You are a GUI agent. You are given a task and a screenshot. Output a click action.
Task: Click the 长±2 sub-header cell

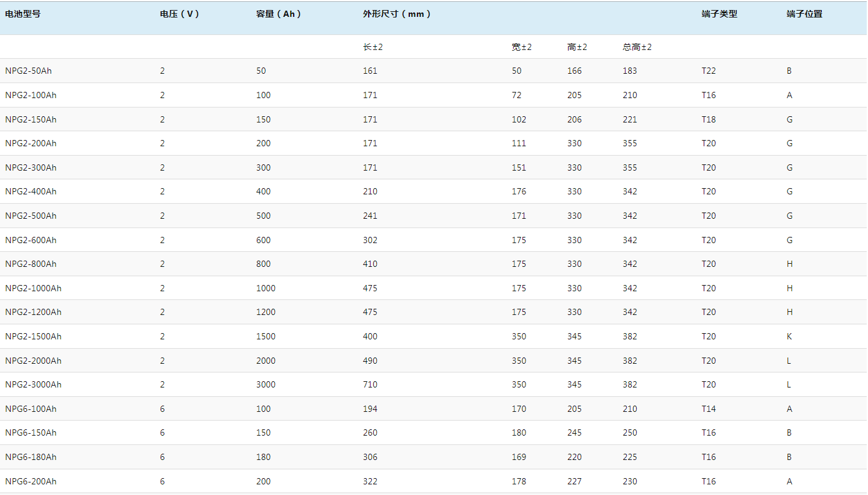click(x=372, y=47)
